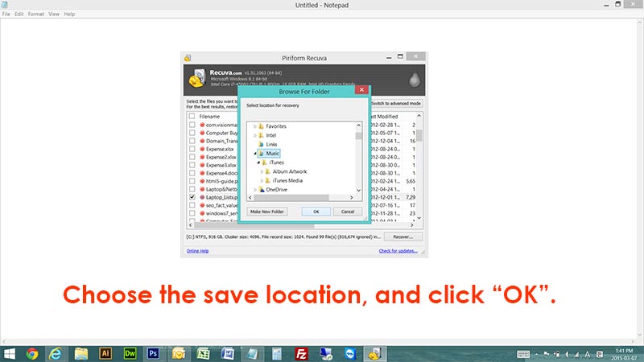The width and height of the screenshot is (644, 362).
Task: Launch Adobe Dreamweaver from the taskbar
Action: click(130, 353)
